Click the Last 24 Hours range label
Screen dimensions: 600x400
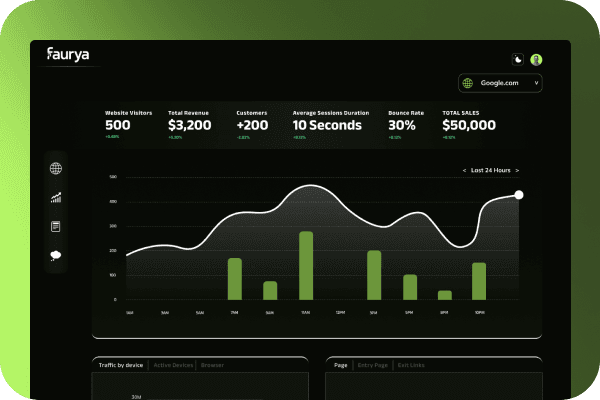tap(491, 170)
